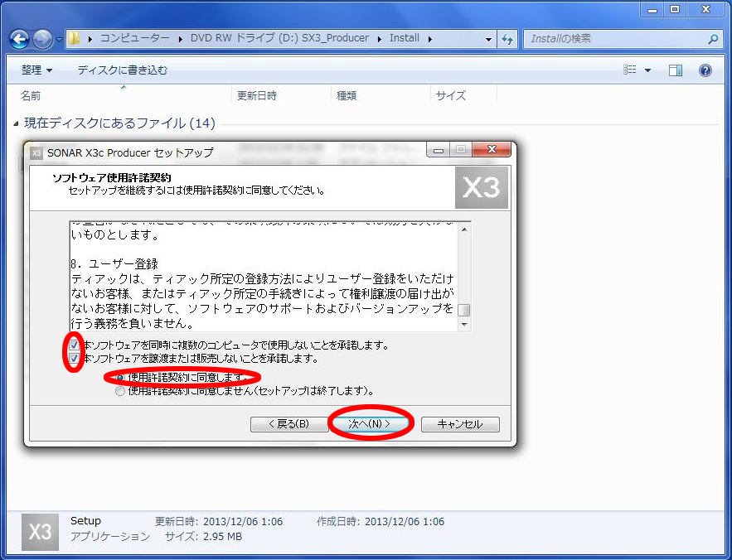The height and width of the screenshot is (560, 732).
Task: Click X3 icon in setup title bar
Action: tap(36, 152)
